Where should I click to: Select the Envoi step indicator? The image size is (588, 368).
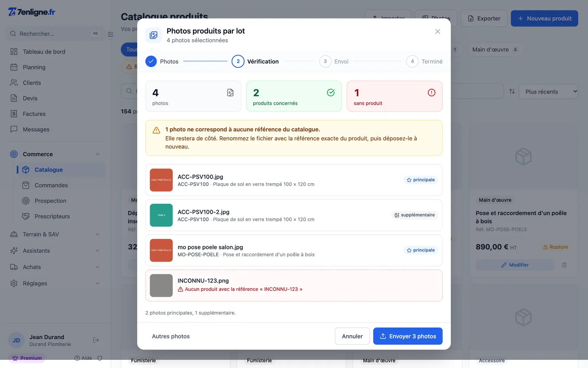(334, 61)
